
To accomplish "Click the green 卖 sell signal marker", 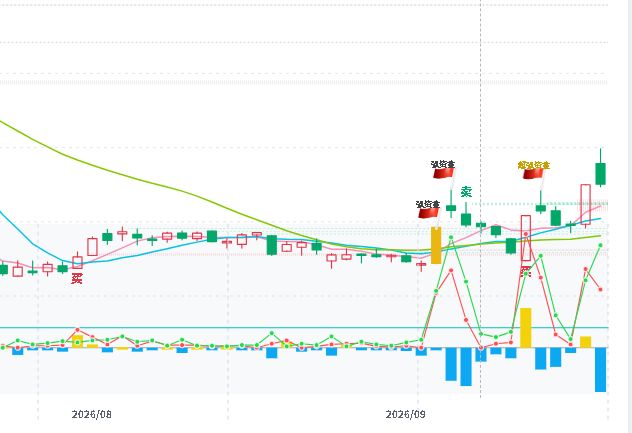I will 466,192.
